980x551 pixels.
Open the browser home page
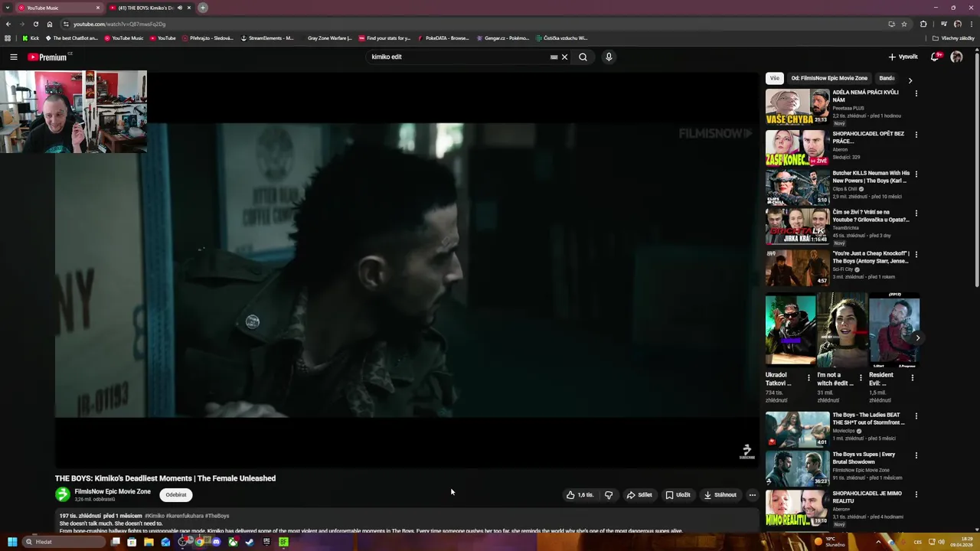50,24
